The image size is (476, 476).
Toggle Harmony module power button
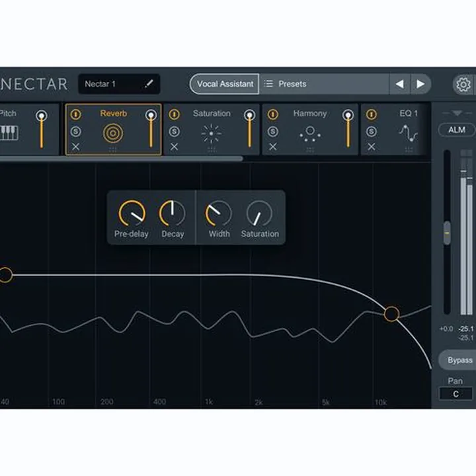[x=272, y=114]
